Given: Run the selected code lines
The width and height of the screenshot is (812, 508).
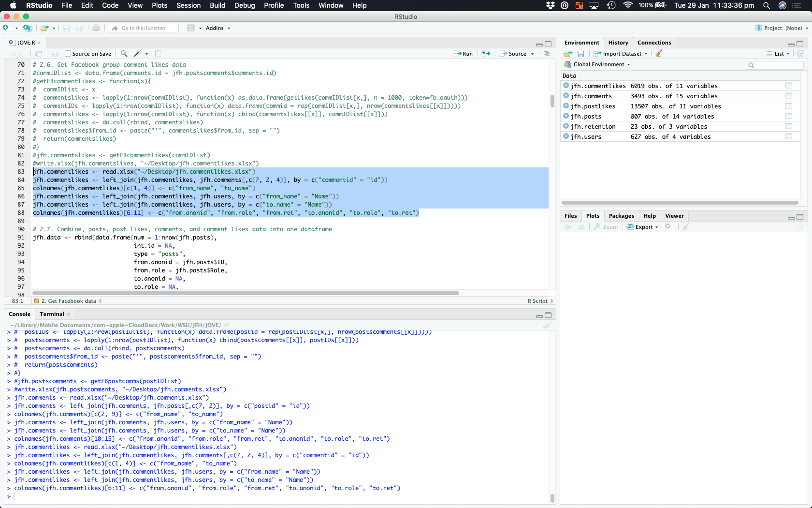Looking at the screenshot, I should 463,54.
